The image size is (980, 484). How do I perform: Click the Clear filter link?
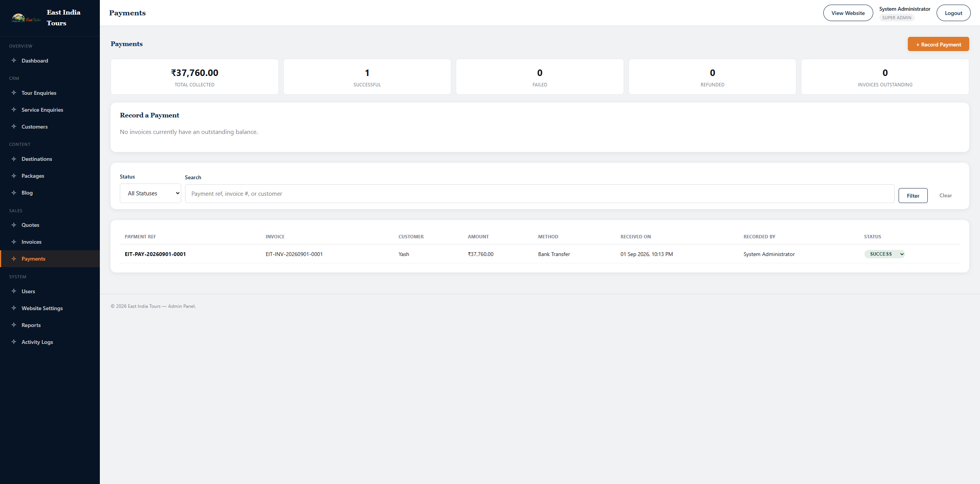tap(945, 195)
